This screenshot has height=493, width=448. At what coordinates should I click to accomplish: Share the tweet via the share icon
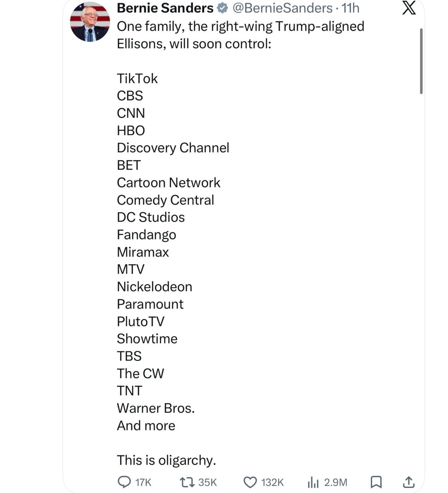coord(408,482)
